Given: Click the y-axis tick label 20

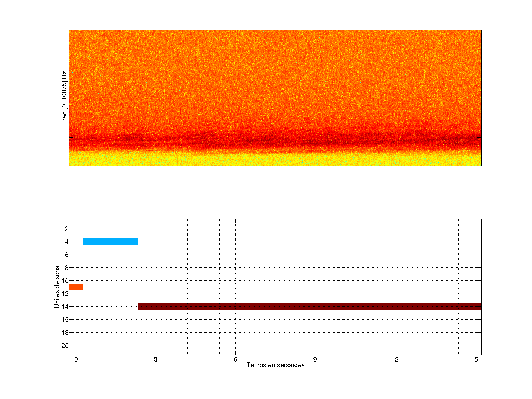Looking at the screenshot, I should (65, 346).
